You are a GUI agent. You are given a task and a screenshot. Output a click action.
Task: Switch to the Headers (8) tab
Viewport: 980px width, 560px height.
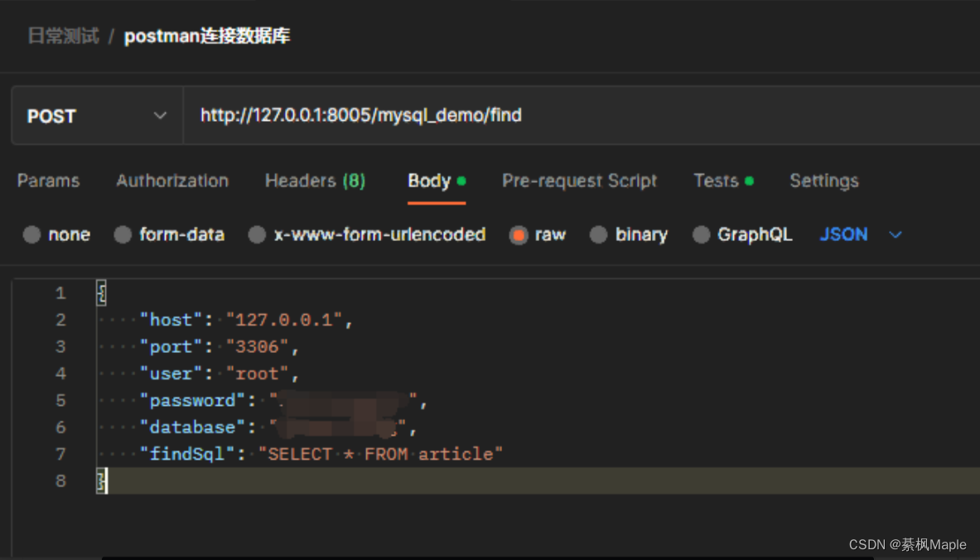[x=315, y=181]
